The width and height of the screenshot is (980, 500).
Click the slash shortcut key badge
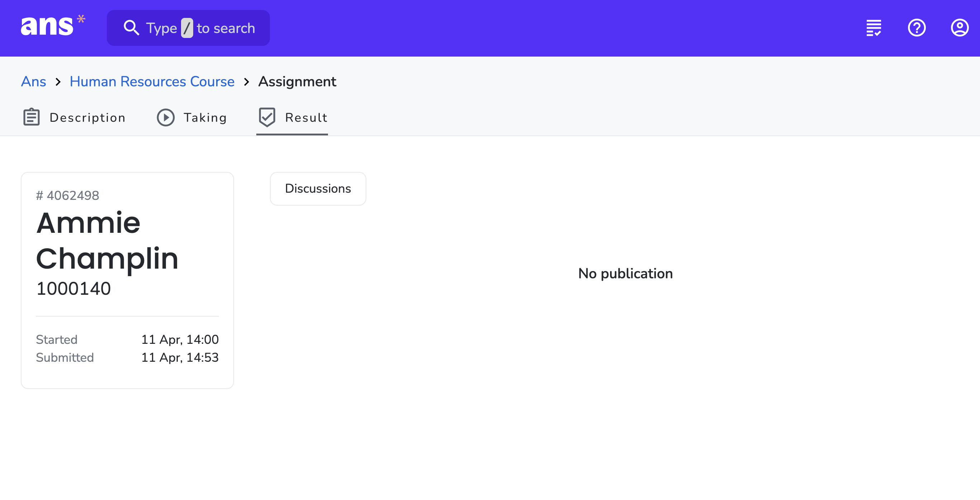click(x=187, y=28)
